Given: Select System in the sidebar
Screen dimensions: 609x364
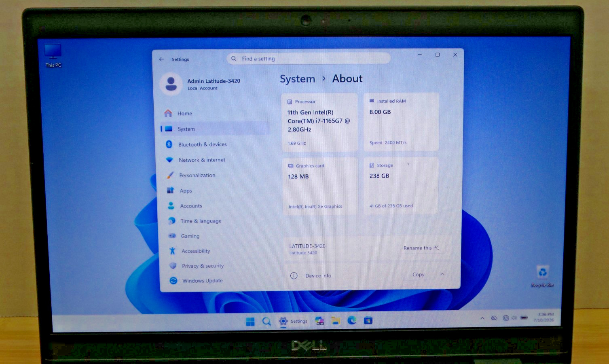Looking at the screenshot, I should (215, 129).
